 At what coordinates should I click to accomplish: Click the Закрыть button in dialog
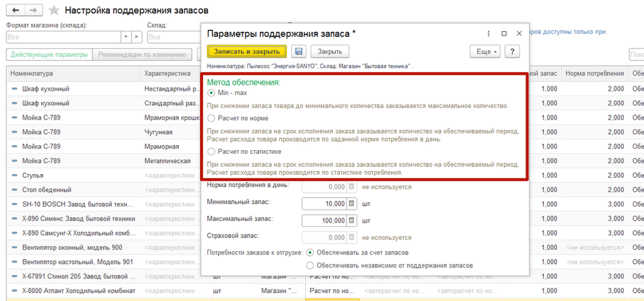coord(330,52)
